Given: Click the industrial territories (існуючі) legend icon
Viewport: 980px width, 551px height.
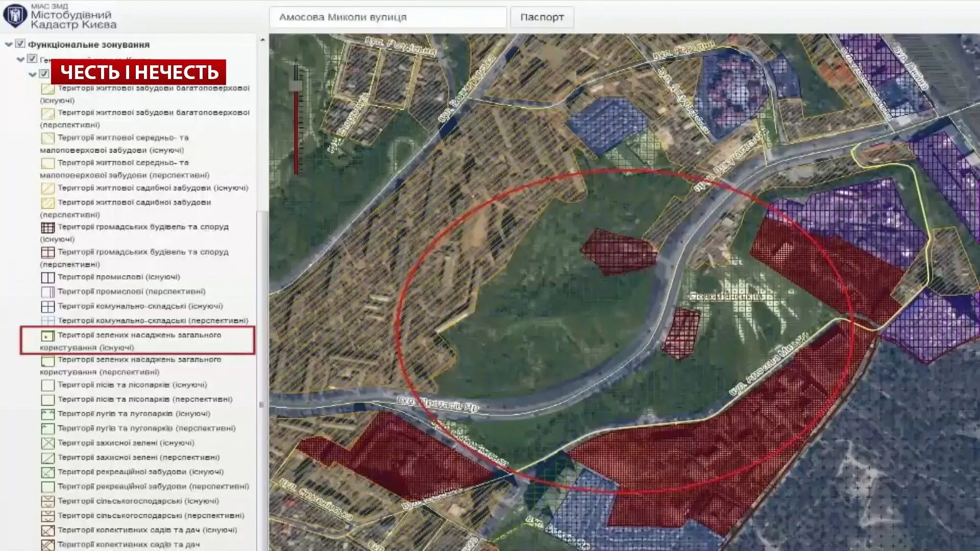Looking at the screenshot, I should pyautogui.click(x=47, y=278).
